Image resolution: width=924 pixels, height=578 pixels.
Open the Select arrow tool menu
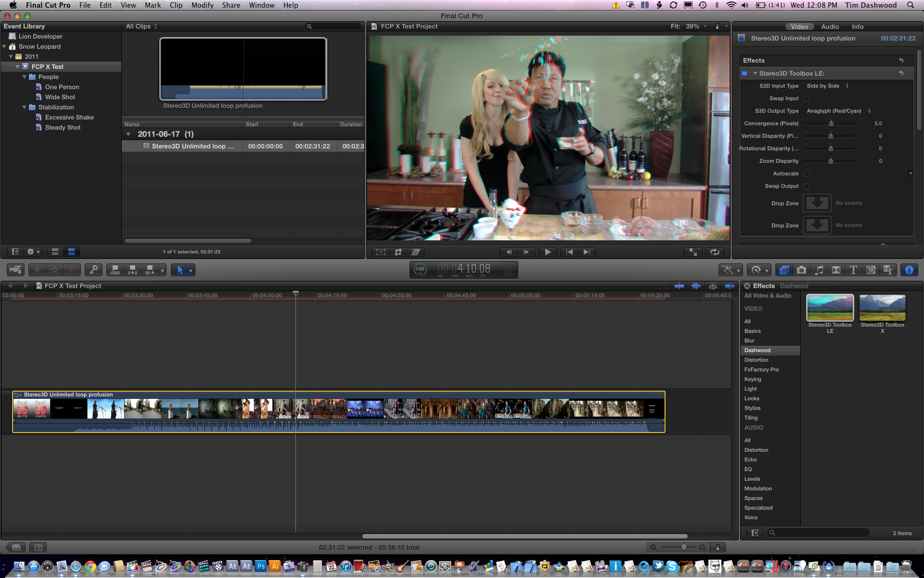point(183,270)
